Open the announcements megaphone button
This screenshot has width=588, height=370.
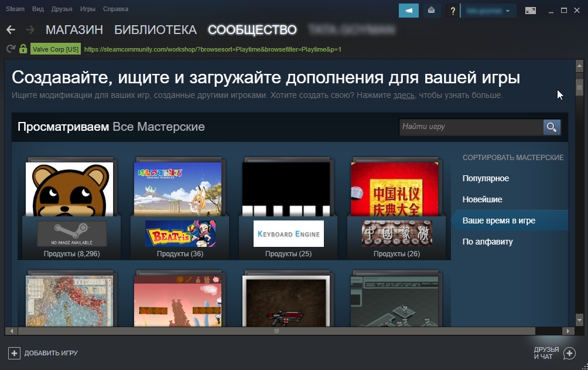408,11
